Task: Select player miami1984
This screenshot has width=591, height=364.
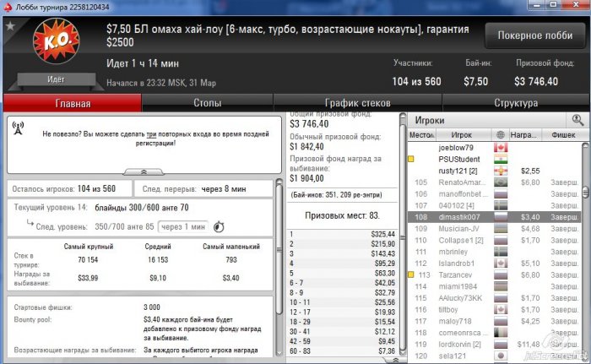Action: click(494, 286)
